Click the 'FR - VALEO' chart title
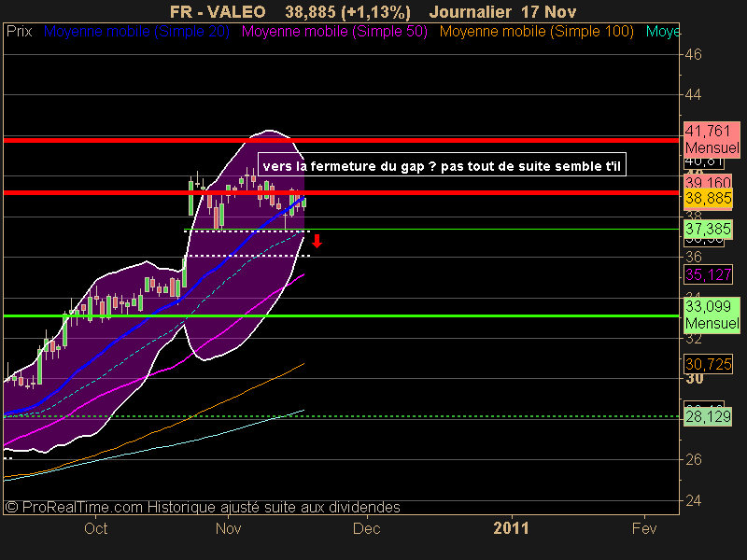 (x=218, y=11)
